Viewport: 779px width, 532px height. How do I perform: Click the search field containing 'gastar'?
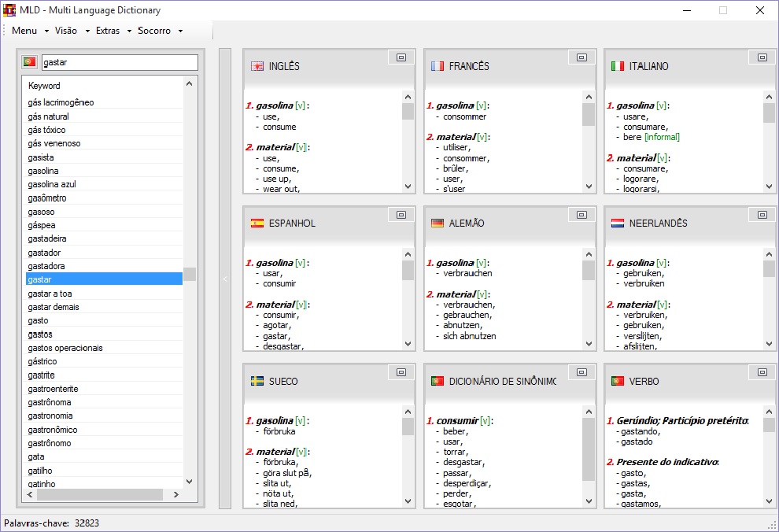(x=118, y=62)
